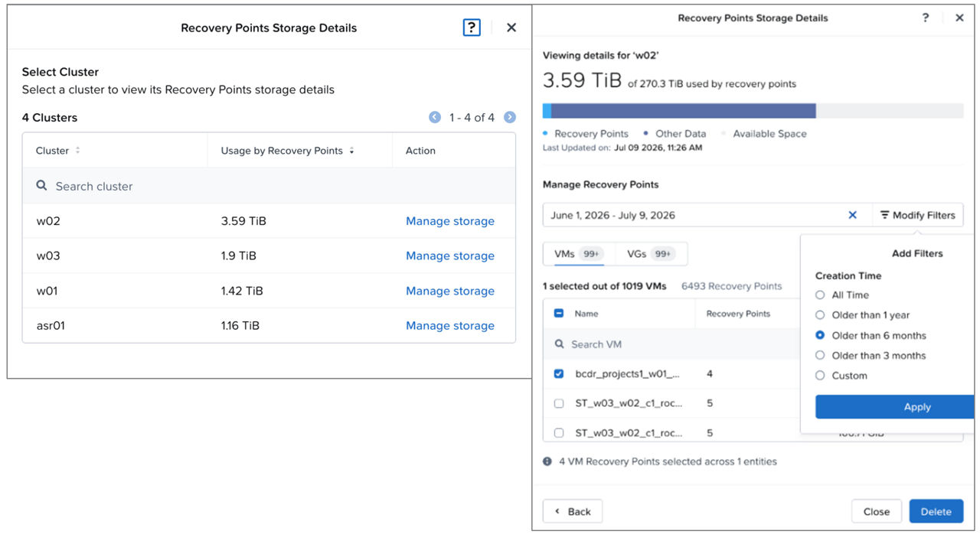This screenshot has height=534, width=980.
Task: Click Name column header in VM table
Action: (586, 314)
